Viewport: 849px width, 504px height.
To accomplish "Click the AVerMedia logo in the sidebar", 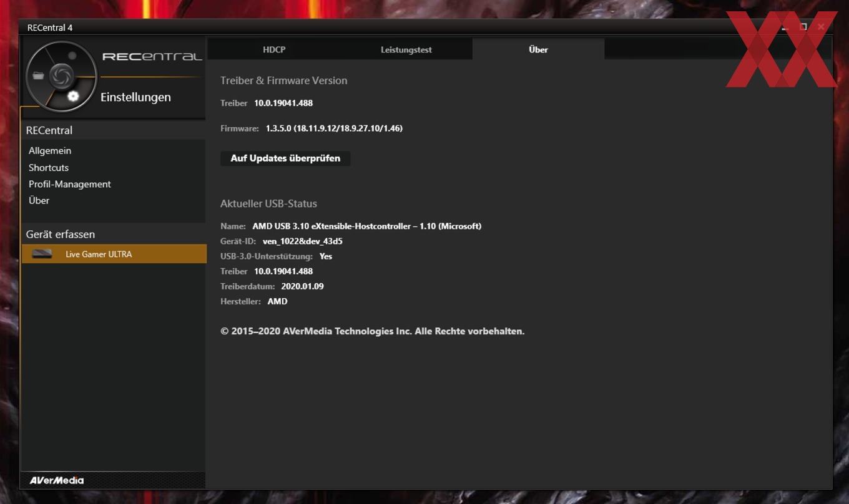I will [x=57, y=480].
